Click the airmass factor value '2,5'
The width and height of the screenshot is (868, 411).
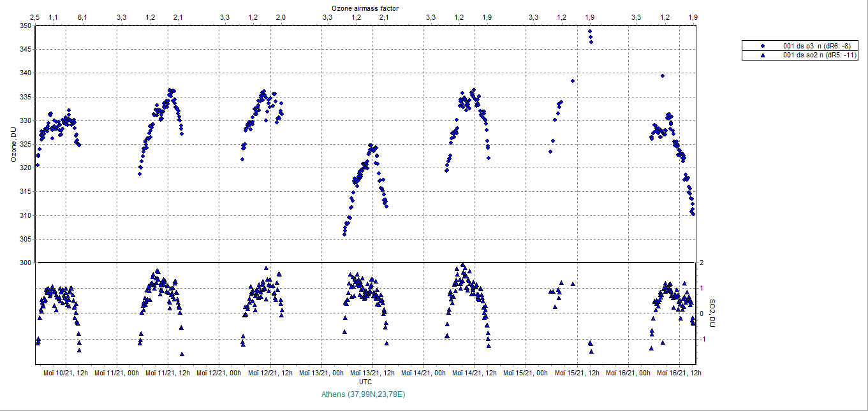pyautogui.click(x=35, y=17)
